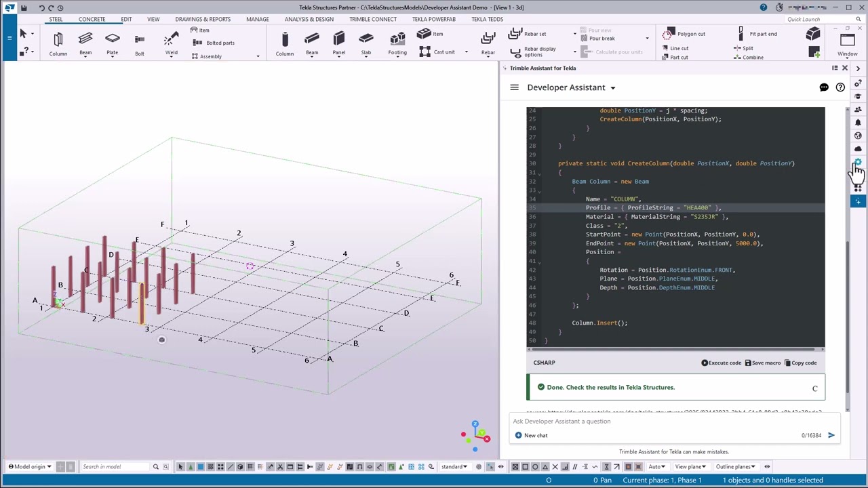Click the Search in model field
Viewport: 868px width, 488px height.
point(115,466)
